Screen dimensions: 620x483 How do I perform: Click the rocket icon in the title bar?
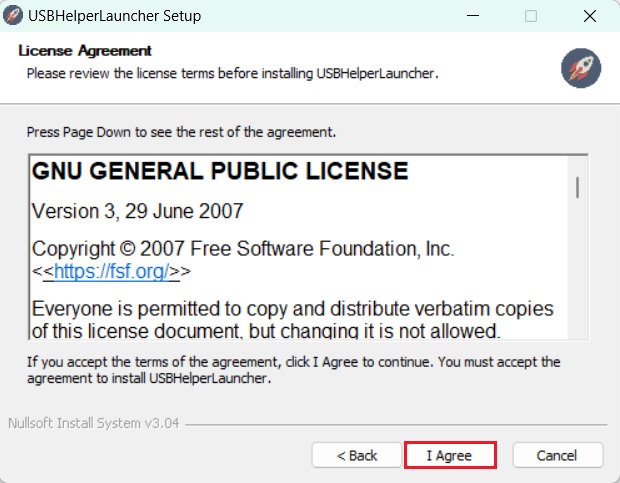13,15
